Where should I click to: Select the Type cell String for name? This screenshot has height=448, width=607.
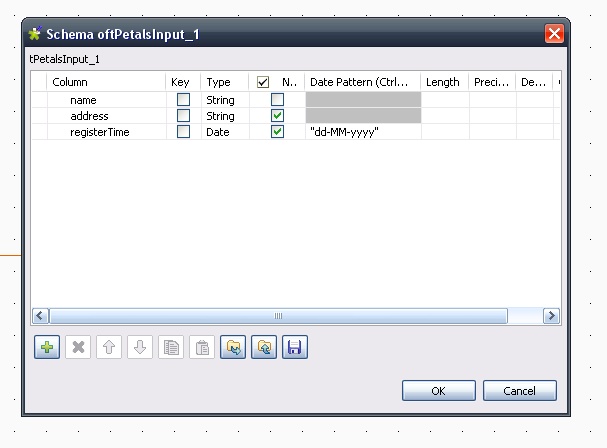pos(221,100)
